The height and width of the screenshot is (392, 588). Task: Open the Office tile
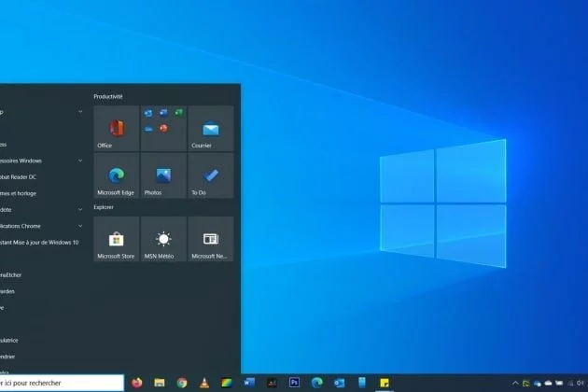pyautogui.click(x=117, y=129)
